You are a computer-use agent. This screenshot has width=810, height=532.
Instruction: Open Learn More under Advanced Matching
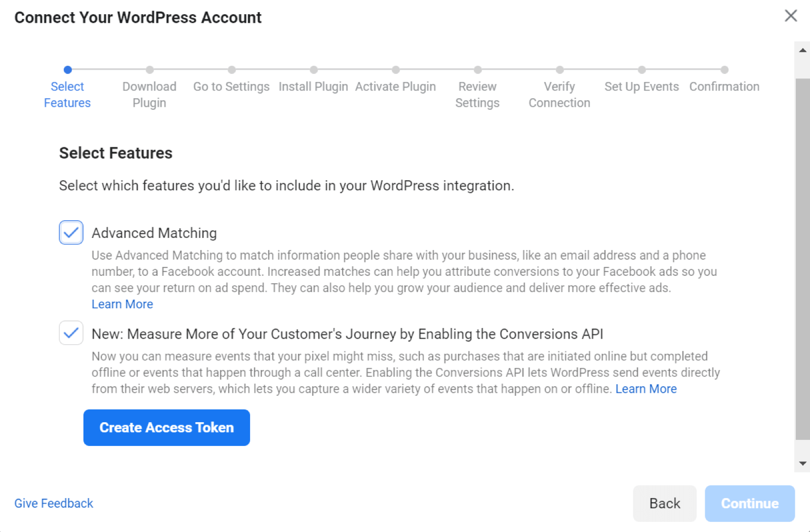pos(122,304)
